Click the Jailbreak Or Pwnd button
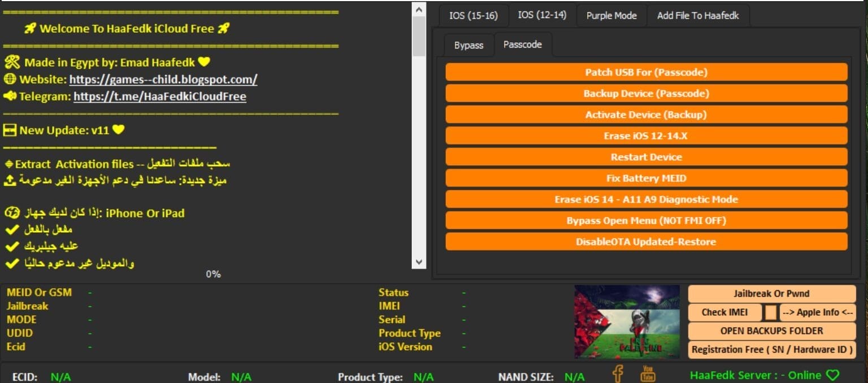Image resolution: width=868 pixels, height=383 pixels. click(x=771, y=293)
